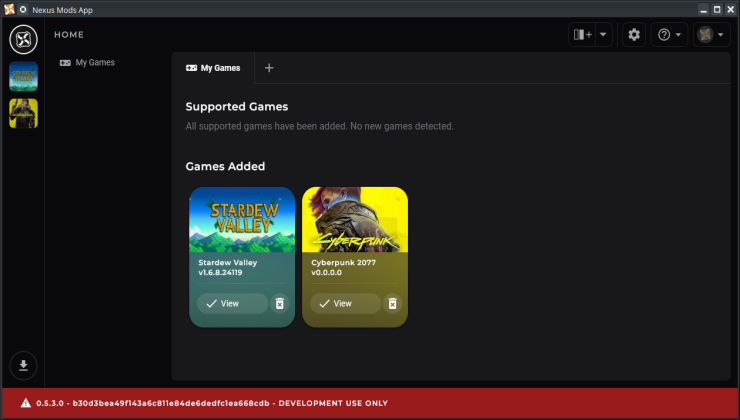Click the Cyberpunk 2077 cover thumbnail
Image resolution: width=740 pixels, height=420 pixels.
[x=355, y=220]
